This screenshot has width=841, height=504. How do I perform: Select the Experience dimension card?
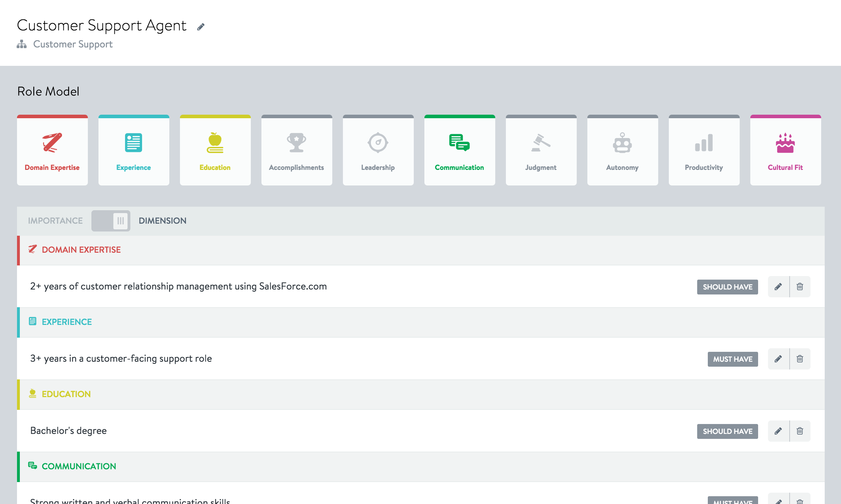(x=134, y=150)
